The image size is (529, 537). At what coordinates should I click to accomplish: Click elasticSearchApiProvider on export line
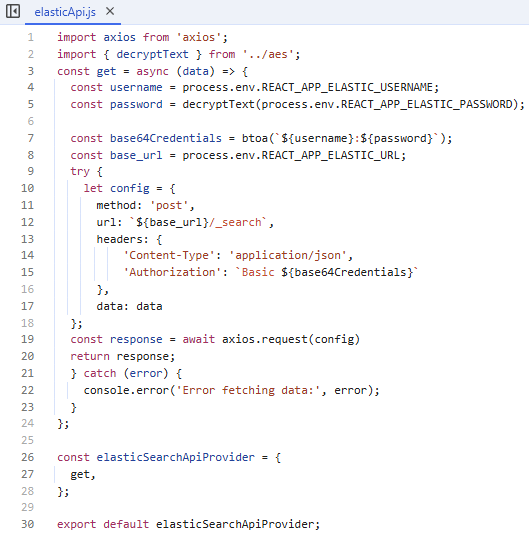[x=235, y=524]
